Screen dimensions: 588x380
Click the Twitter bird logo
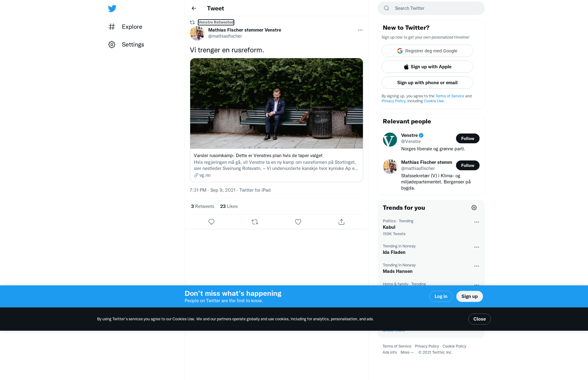pos(112,9)
